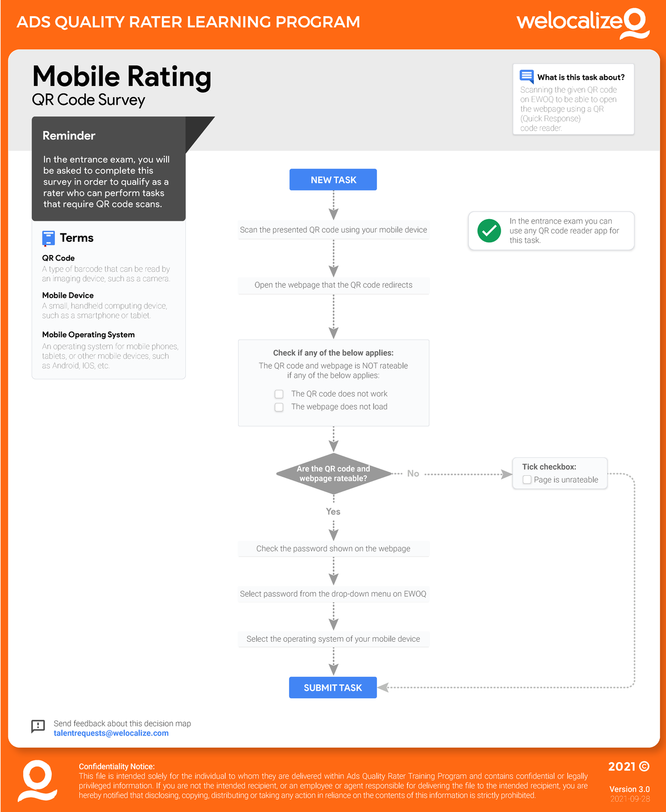Click the gray rateable decision diamond
The width and height of the screenshot is (666, 812).
point(333,474)
